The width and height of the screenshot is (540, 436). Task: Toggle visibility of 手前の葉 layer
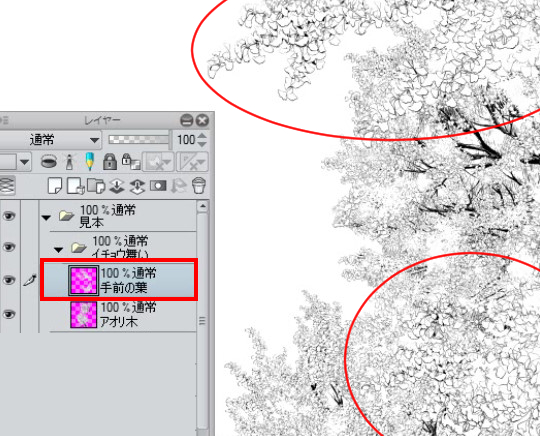(x=9, y=280)
